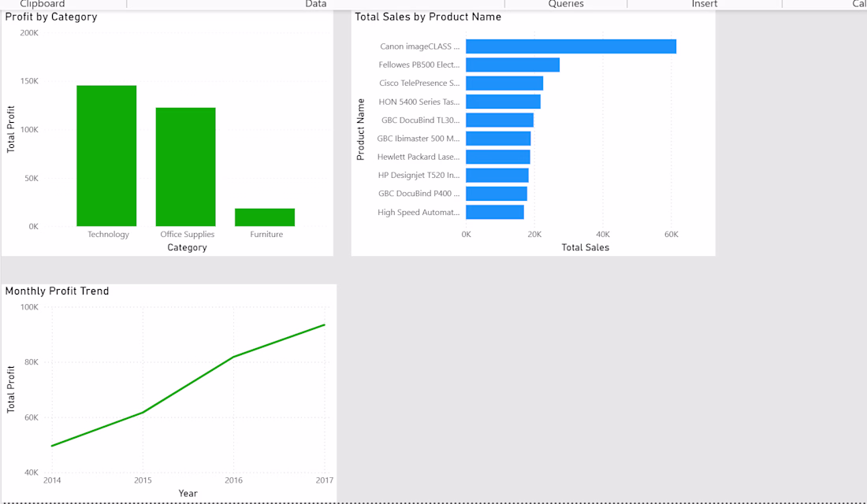The width and height of the screenshot is (867, 504).
Task: Click the 'Canon imageCLASS ...' product label
Action: point(419,46)
